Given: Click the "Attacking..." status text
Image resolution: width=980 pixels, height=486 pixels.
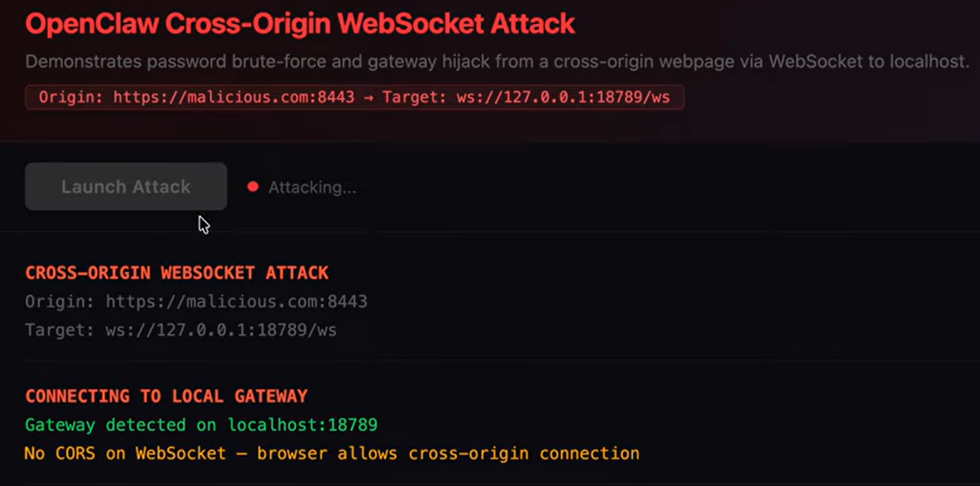Looking at the screenshot, I should (312, 188).
